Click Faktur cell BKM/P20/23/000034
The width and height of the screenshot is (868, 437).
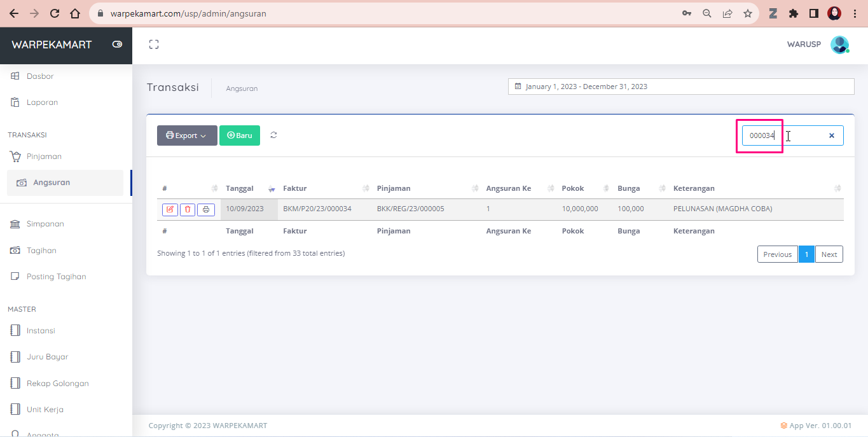tap(317, 209)
